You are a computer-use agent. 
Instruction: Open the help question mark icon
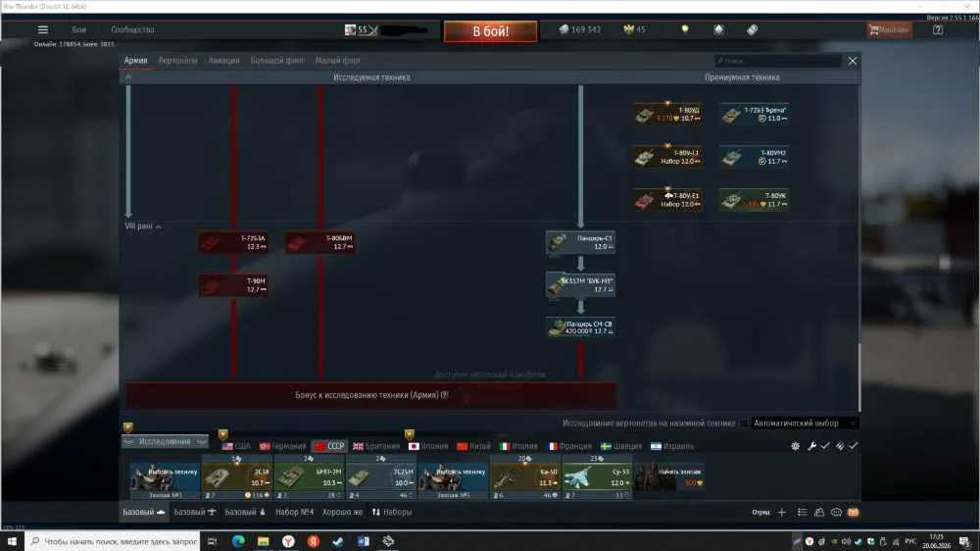coord(938,29)
